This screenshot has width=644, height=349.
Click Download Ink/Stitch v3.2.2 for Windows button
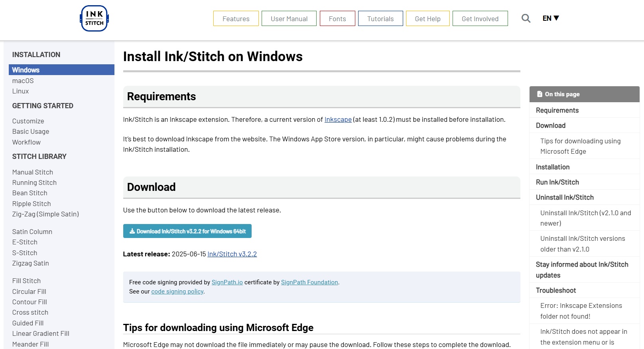[x=187, y=231]
